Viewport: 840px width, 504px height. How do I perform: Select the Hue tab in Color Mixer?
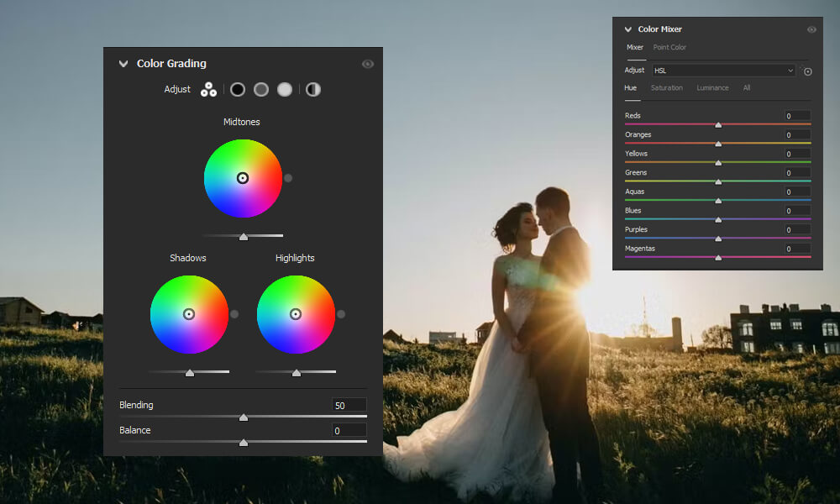(631, 87)
